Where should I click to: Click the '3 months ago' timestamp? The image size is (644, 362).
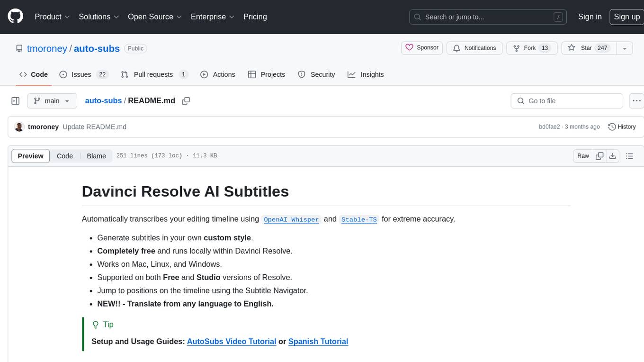click(583, 127)
